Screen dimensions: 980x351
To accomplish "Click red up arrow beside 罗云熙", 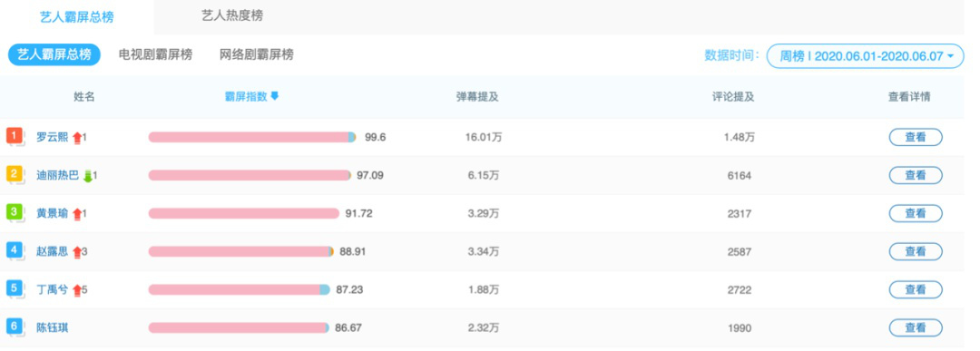I will (77, 138).
